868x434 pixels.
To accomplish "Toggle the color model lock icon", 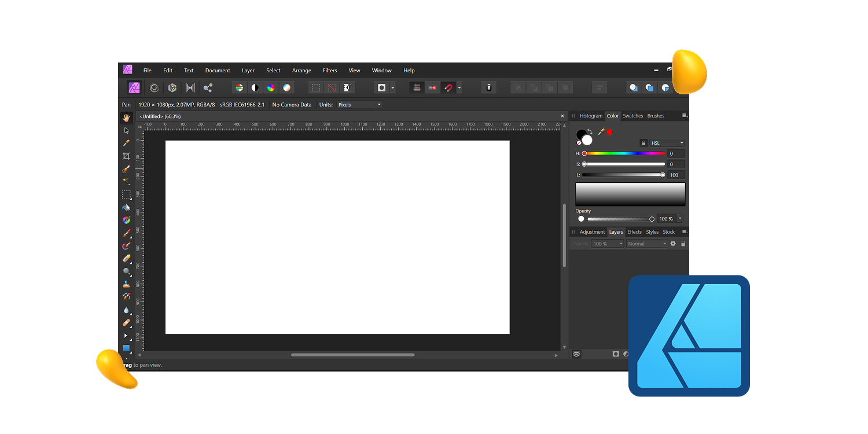I will point(643,143).
